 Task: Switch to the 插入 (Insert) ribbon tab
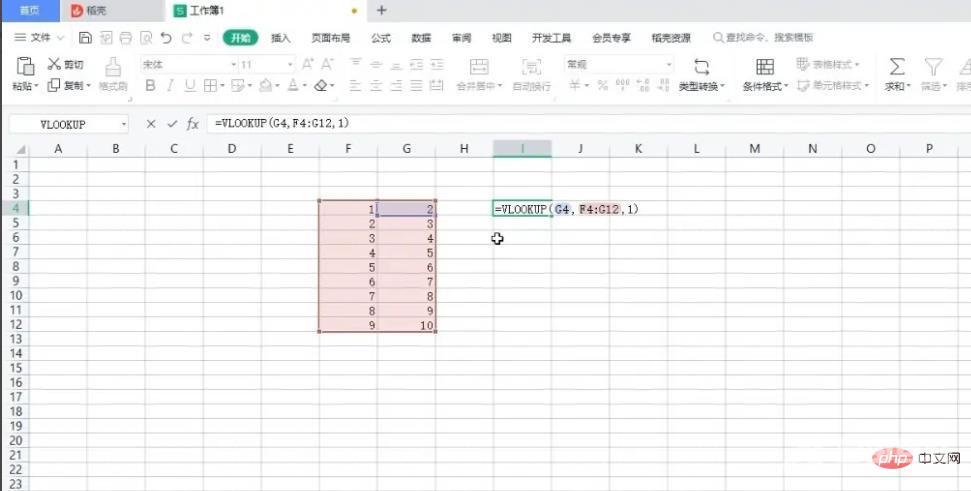pyautogui.click(x=281, y=38)
